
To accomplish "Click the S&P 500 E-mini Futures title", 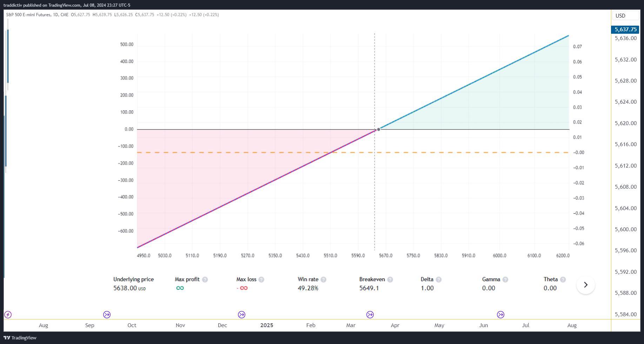I will pos(28,15).
